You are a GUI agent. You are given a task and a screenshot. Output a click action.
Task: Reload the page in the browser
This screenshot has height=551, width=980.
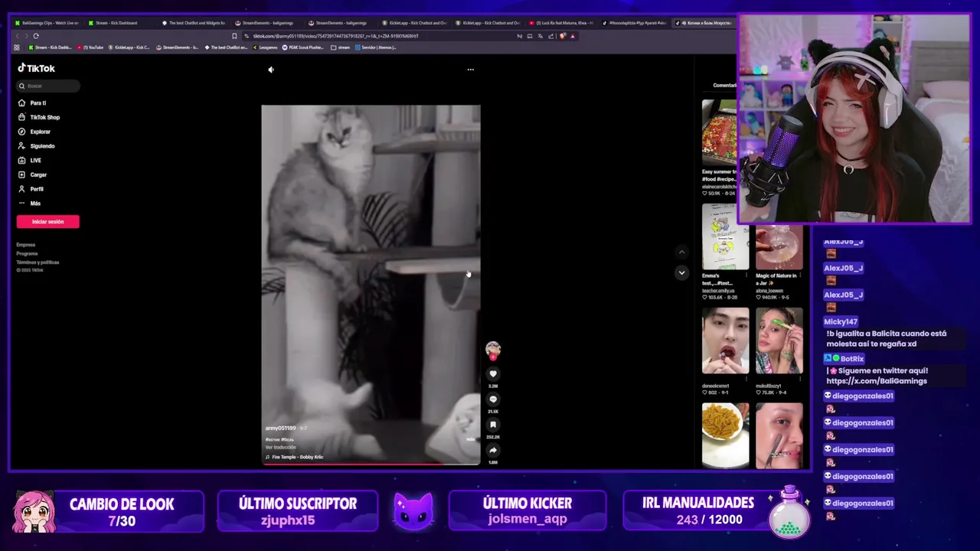(35, 36)
